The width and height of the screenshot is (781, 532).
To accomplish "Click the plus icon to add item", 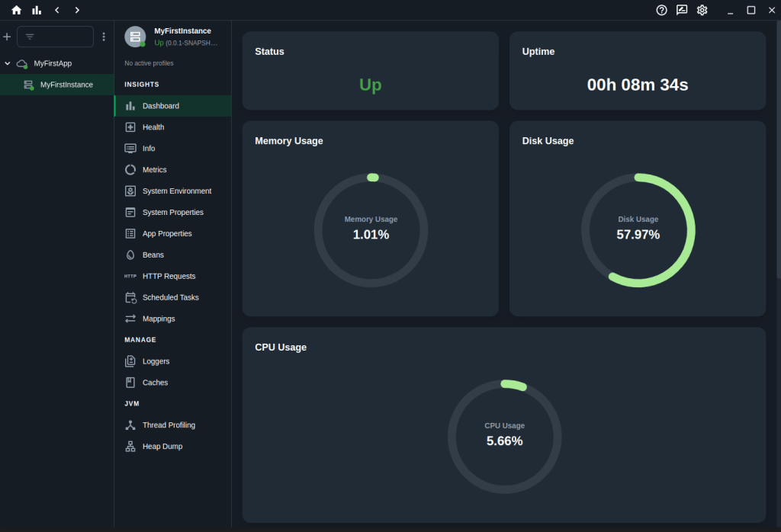I will click(x=7, y=37).
